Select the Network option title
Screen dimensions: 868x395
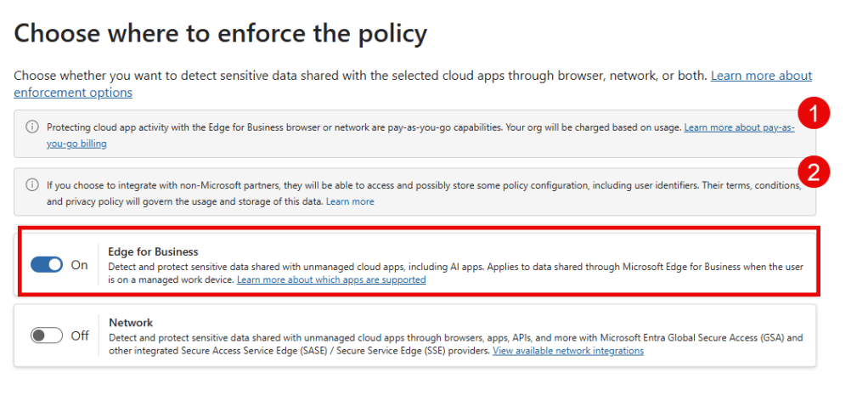pyautogui.click(x=131, y=322)
